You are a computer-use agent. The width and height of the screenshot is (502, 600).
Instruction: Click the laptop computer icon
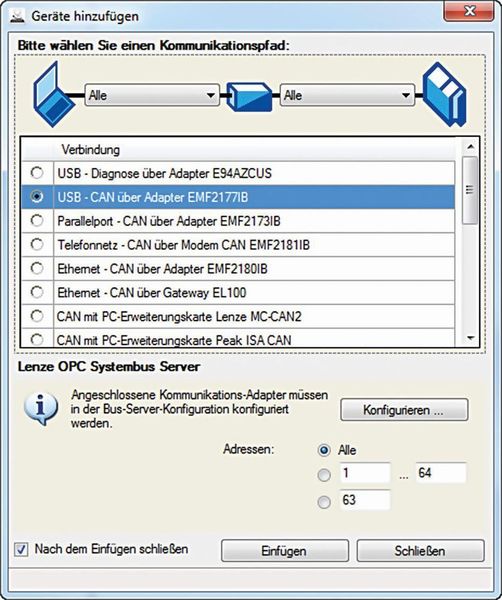[x=53, y=95]
